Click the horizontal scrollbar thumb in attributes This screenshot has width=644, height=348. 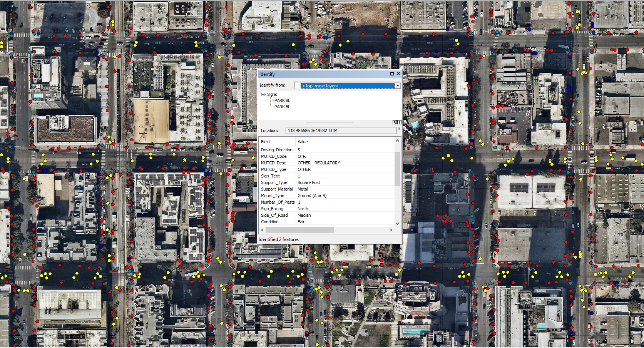pyautogui.click(x=300, y=230)
